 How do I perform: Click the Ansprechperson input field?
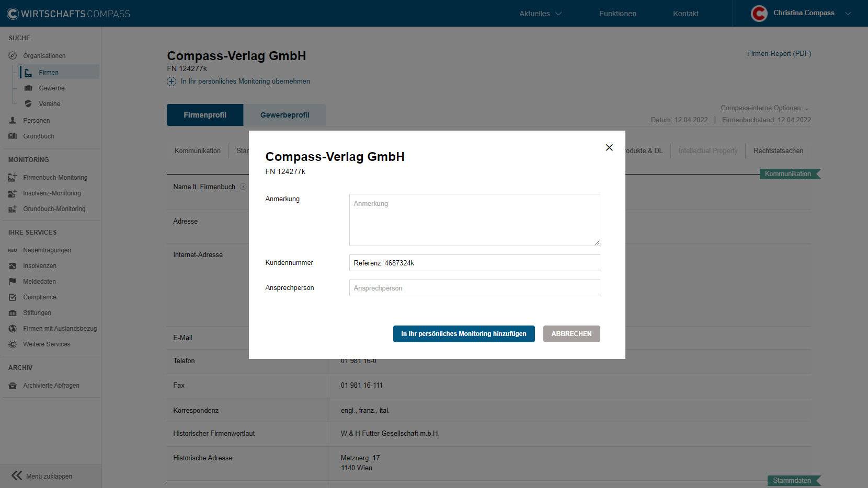point(474,288)
